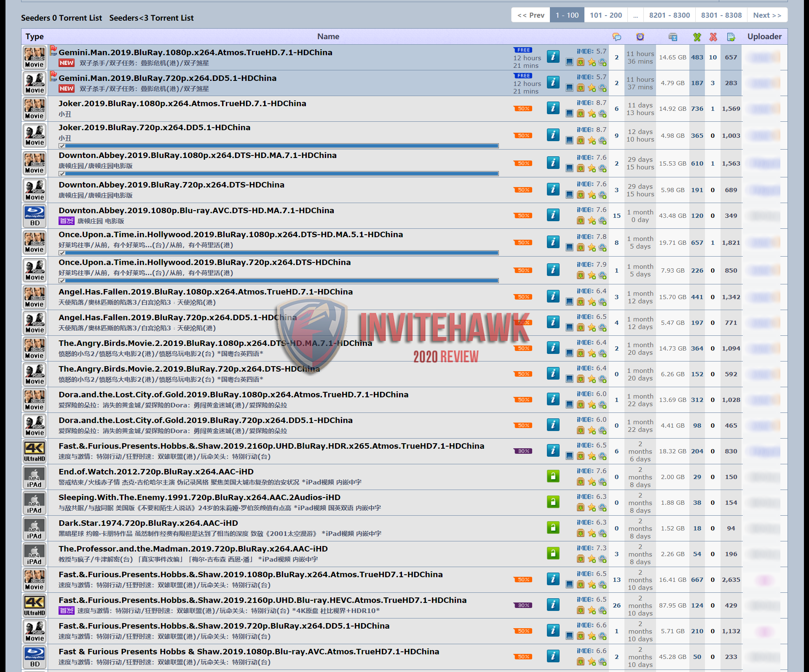The height and width of the screenshot is (672, 809).
Task: Open Fast & Furious Blu-ray AVC Atmos torrent
Action: (249, 652)
